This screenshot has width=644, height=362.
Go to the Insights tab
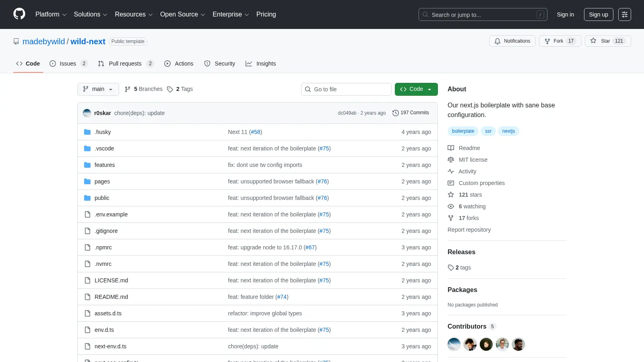tap(261, 64)
